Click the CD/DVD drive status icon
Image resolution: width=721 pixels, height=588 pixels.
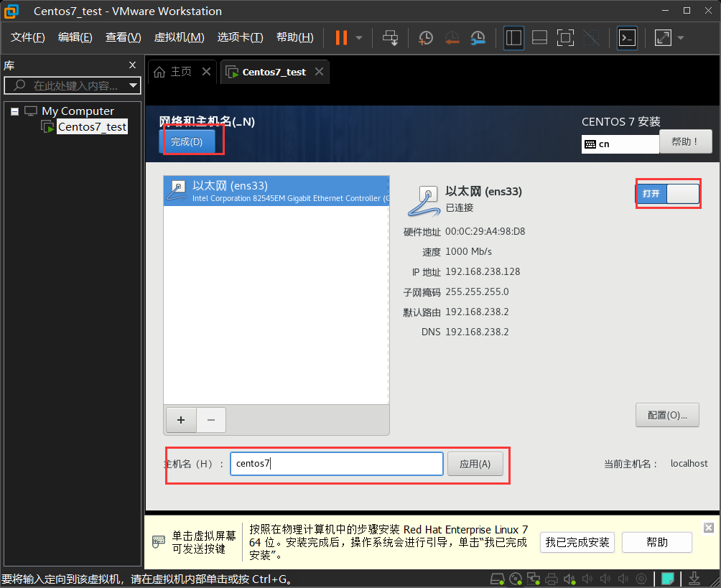[516, 579]
